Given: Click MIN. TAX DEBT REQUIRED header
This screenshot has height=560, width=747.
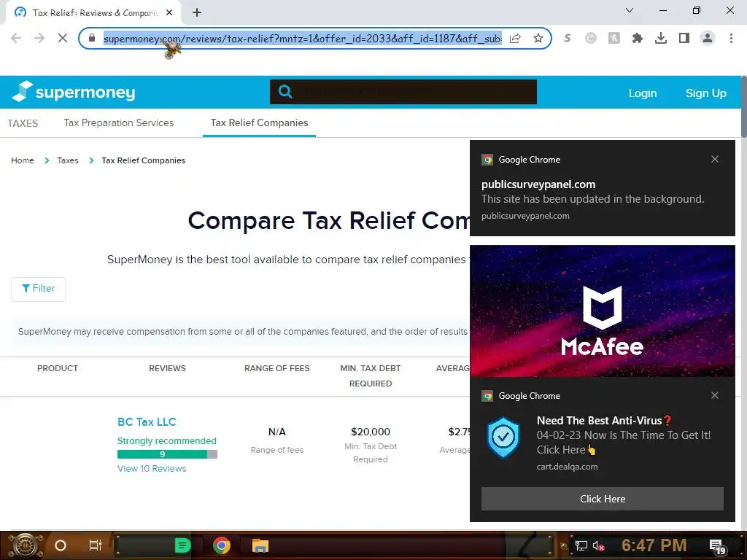Looking at the screenshot, I should pyautogui.click(x=370, y=376).
